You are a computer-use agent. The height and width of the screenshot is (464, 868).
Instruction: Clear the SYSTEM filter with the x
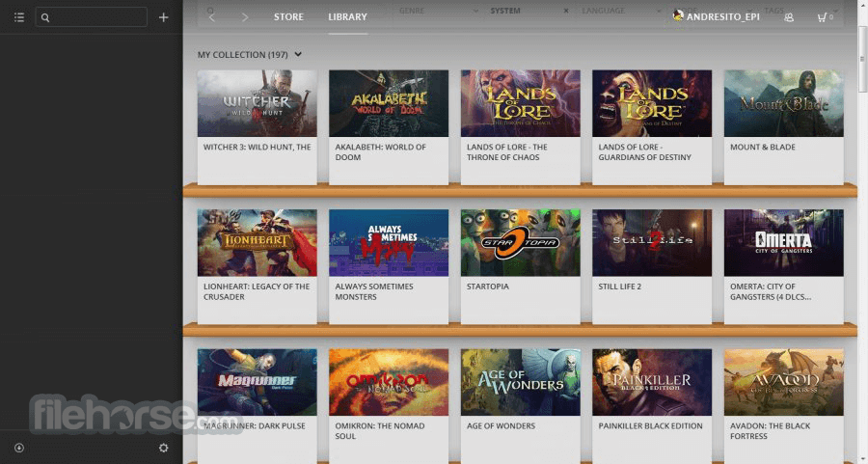pos(566,11)
